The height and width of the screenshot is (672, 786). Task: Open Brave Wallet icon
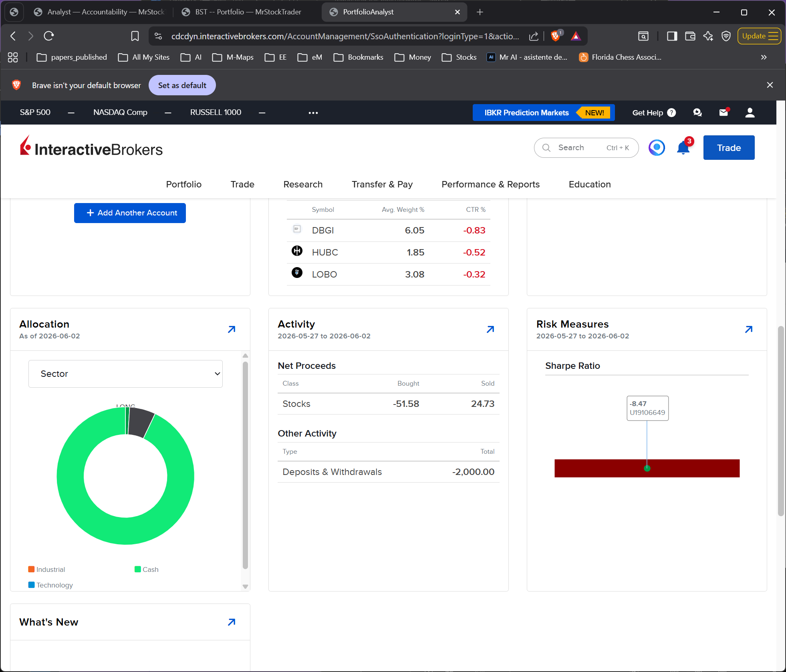click(x=690, y=36)
